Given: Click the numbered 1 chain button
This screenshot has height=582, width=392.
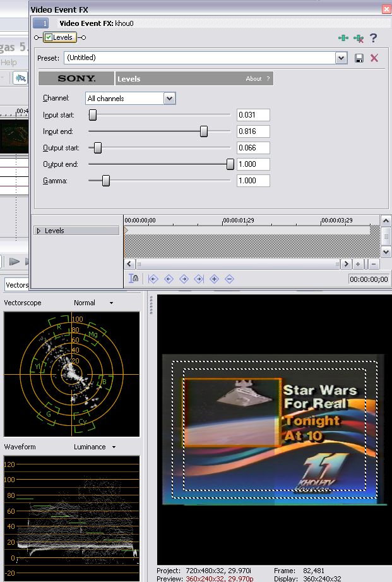Looking at the screenshot, I should 41,23.
